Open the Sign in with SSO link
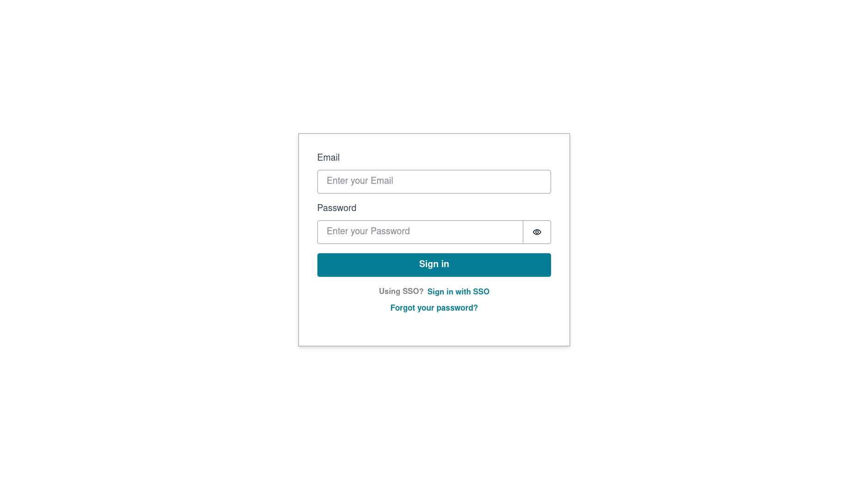This screenshot has width=868, height=481. [x=458, y=292]
